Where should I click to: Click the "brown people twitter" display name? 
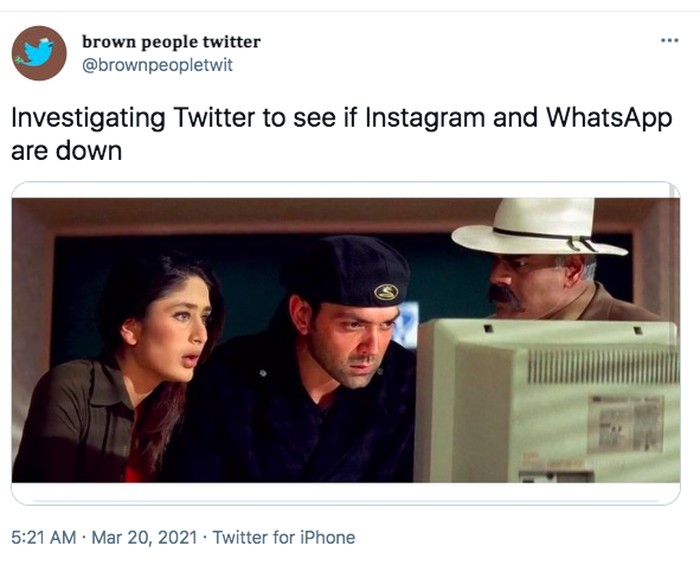pyautogui.click(x=171, y=41)
